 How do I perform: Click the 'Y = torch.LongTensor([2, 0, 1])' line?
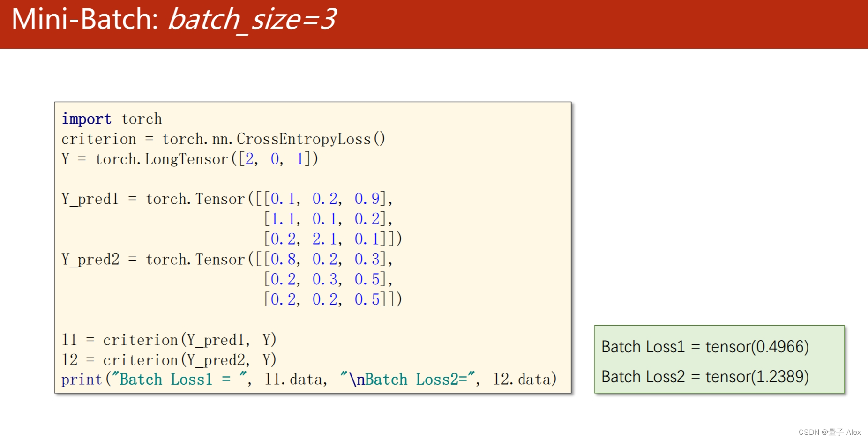pos(190,159)
